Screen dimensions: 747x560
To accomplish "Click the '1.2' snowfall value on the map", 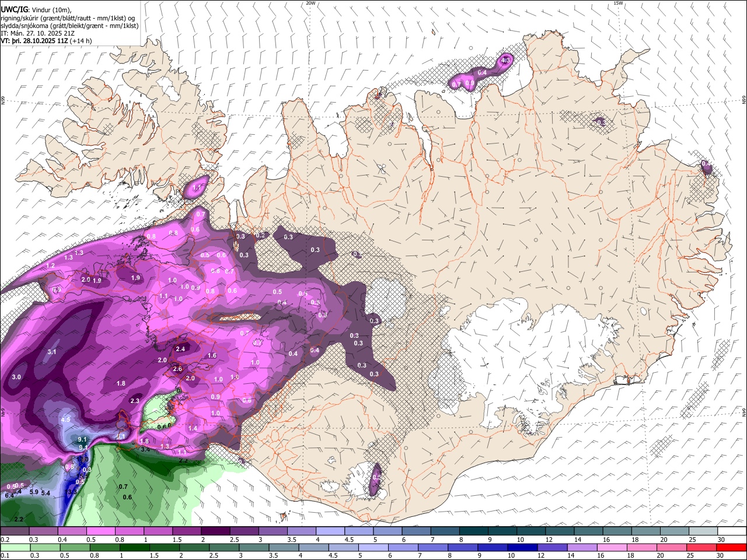I will (x=50, y=265).
